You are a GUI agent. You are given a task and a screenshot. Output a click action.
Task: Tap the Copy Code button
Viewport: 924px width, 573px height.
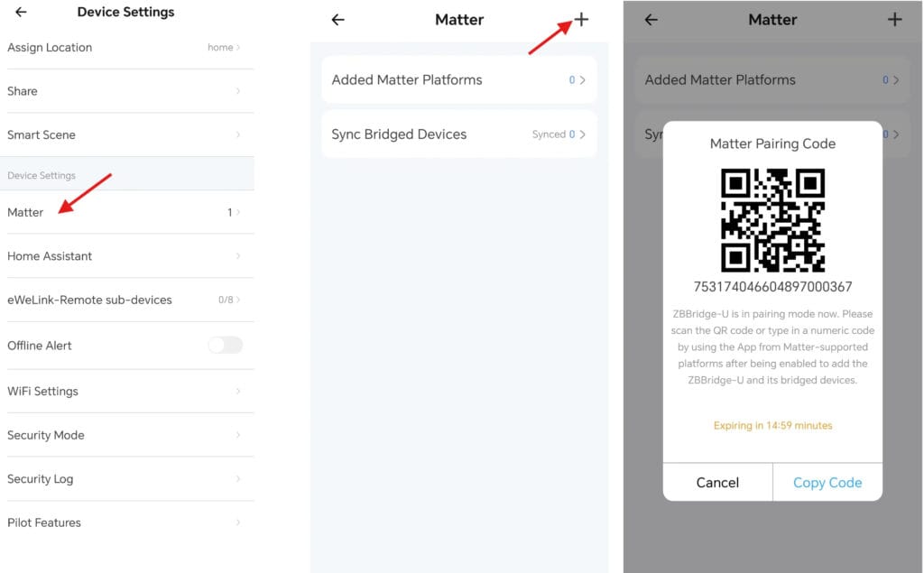(x=827, y=482)
